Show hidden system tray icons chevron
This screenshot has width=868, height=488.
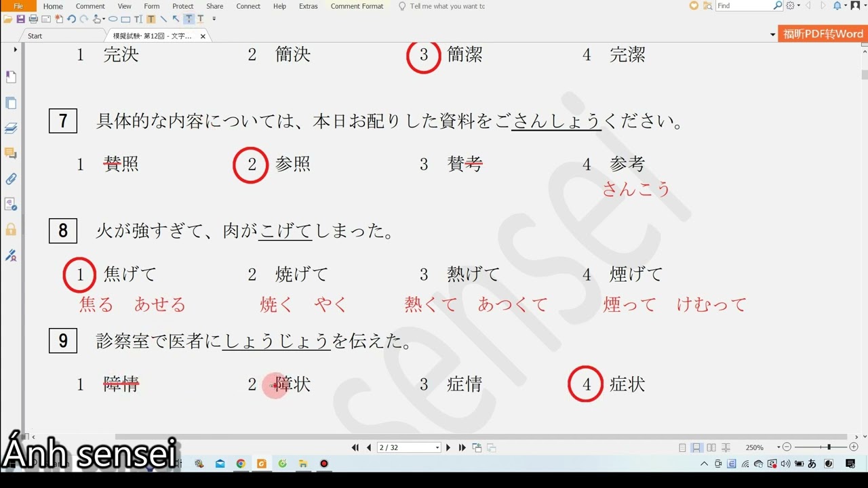pyautogui.click(x=705, y=464)
